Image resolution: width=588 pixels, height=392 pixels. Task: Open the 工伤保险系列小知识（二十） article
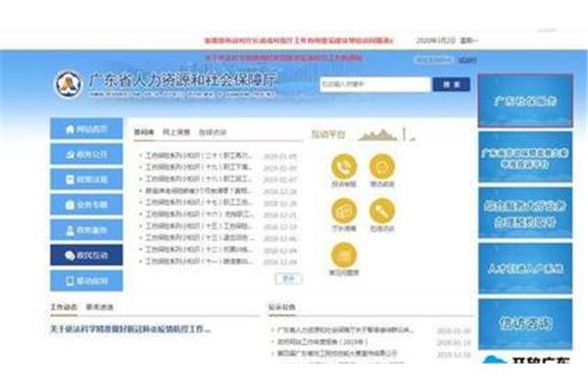(x=199, y=155)
